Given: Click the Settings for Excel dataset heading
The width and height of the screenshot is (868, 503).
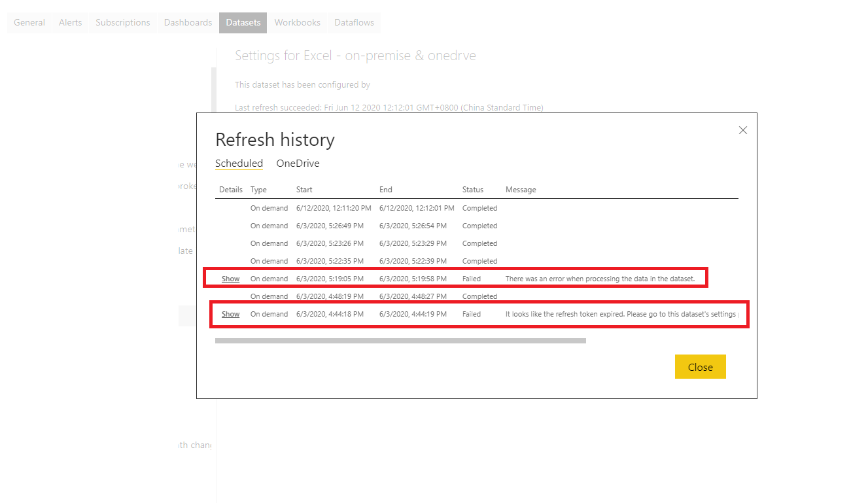Looking at the screenshot, I should click(x=355, y=56).
